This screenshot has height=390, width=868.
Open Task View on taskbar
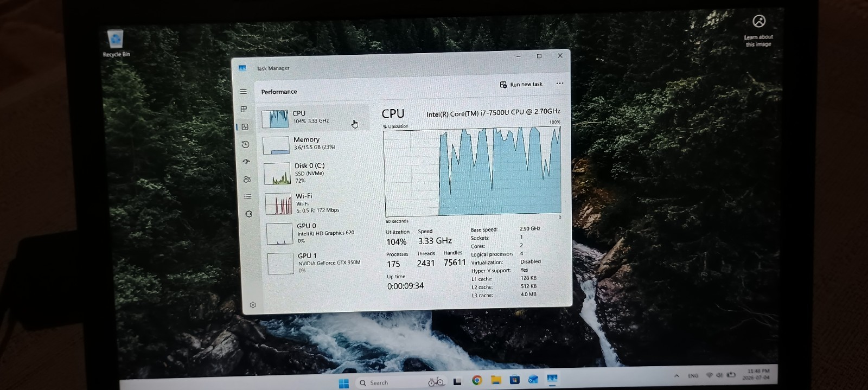(x=457, y=381)
